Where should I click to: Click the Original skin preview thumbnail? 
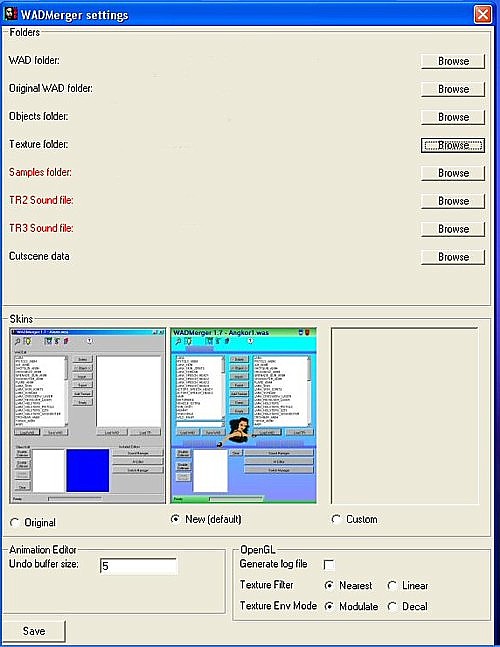click(x=87, y=416)
